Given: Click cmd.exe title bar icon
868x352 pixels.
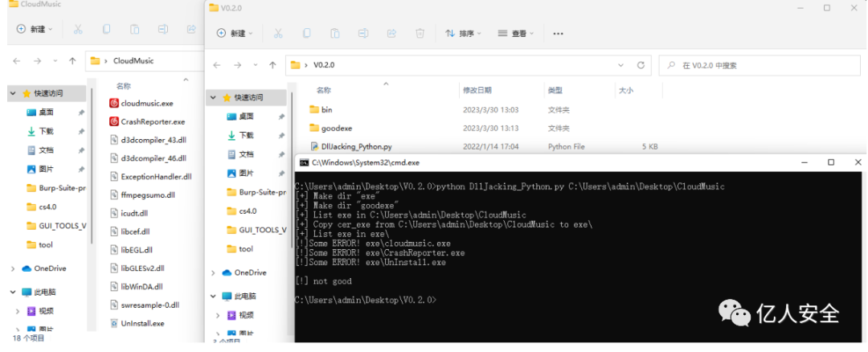Looking at the screenshot, I should (303, 162).
